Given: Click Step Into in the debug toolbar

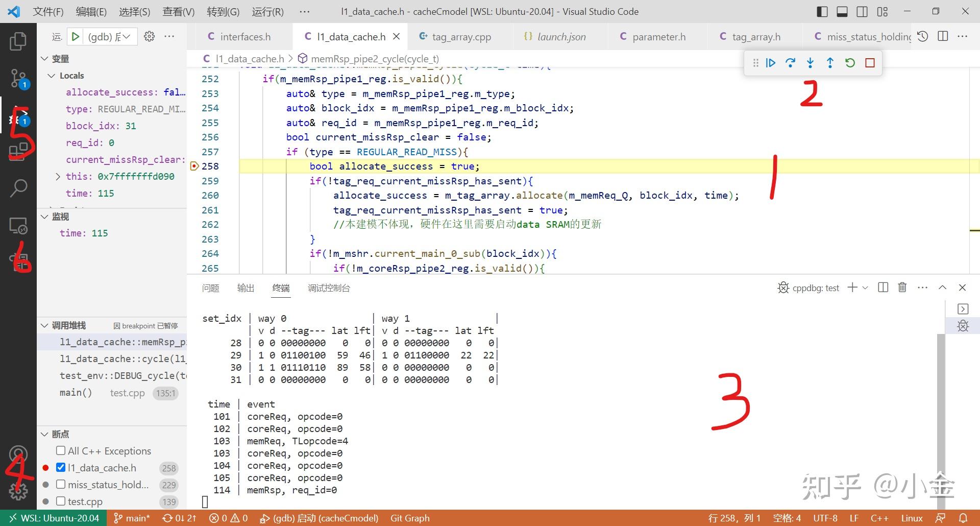Looking at the screenshot, I should pos(810,63).
